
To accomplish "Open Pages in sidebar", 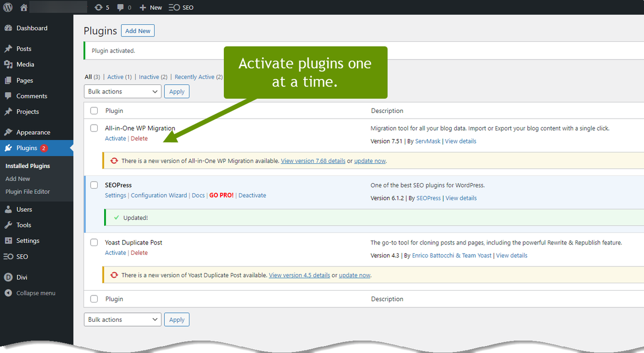I will (25, 80).
